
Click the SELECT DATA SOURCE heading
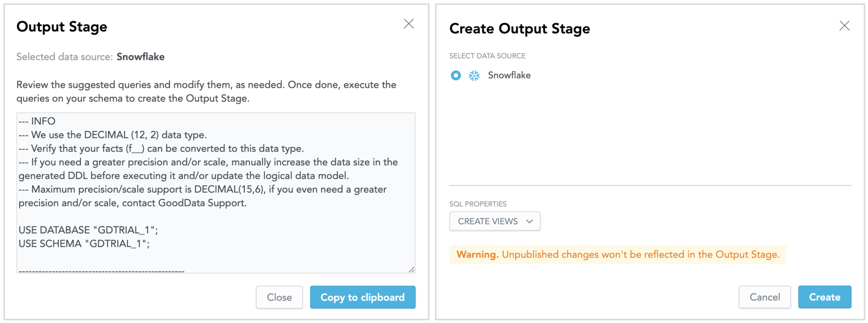click(x=487, y=56)
